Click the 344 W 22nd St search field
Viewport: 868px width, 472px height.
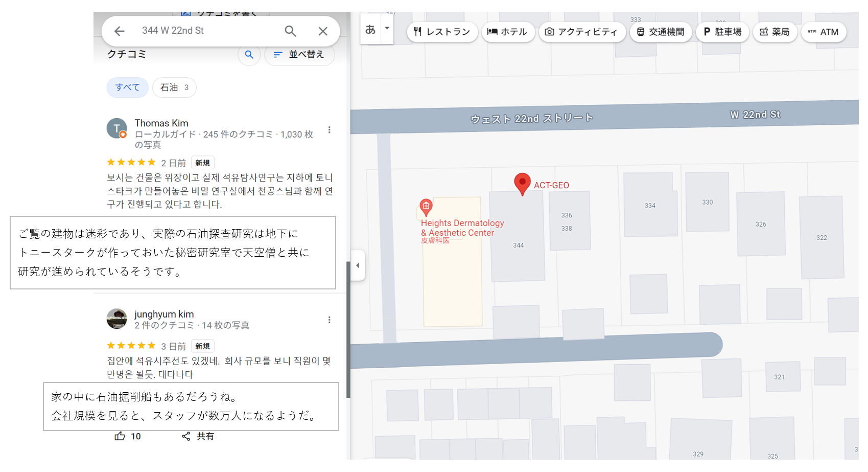[204, 31]
